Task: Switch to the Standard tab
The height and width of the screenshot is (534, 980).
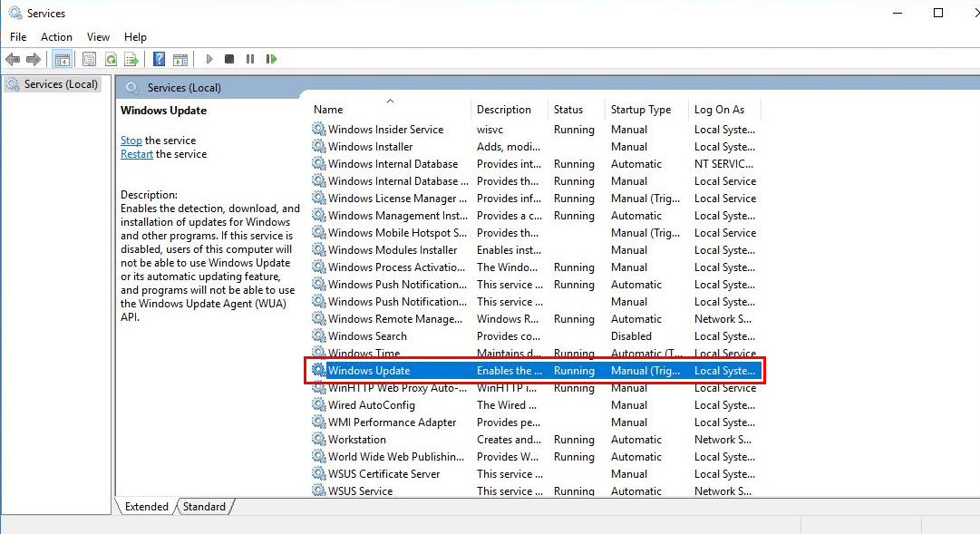Action: [x=204, y=507]
